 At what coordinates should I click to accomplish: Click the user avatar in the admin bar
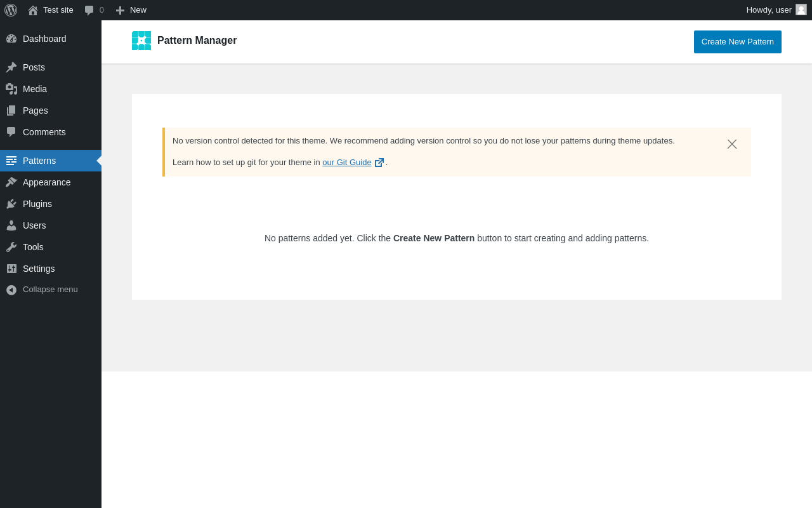(801, 10)
